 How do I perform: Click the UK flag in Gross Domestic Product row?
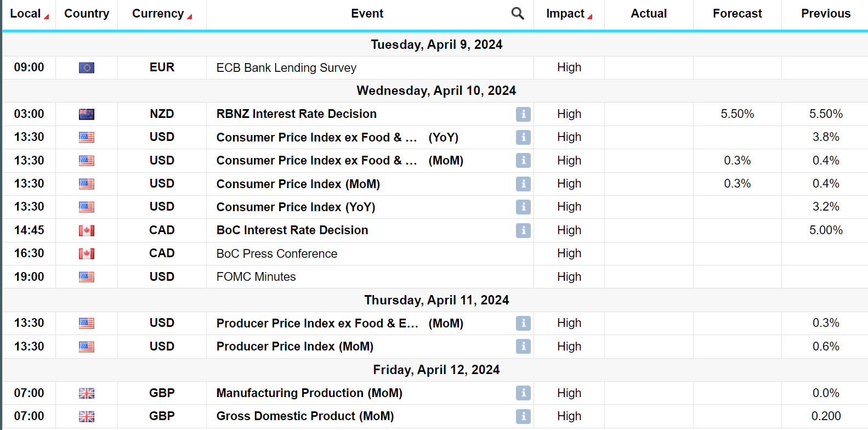87,416
